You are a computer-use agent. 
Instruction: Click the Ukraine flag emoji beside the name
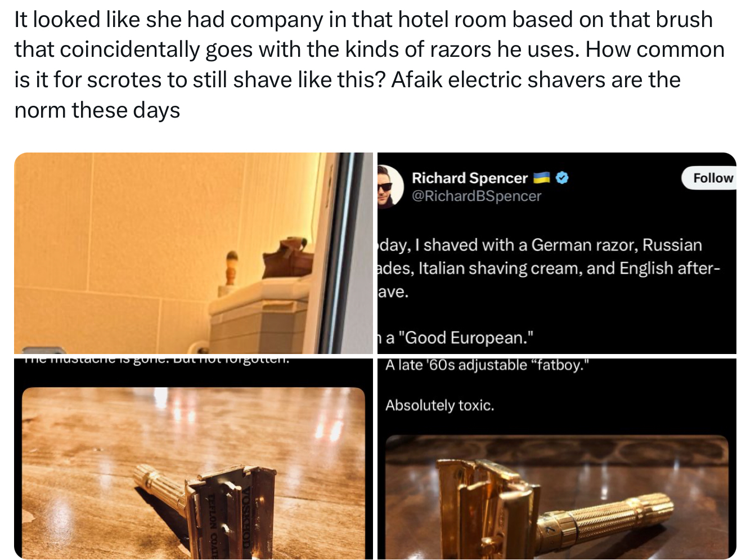[x=541, y=178]
